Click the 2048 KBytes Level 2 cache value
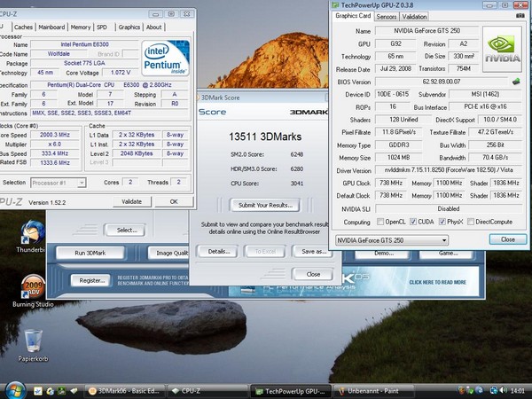The image size is (532, 399). (137, 153)
